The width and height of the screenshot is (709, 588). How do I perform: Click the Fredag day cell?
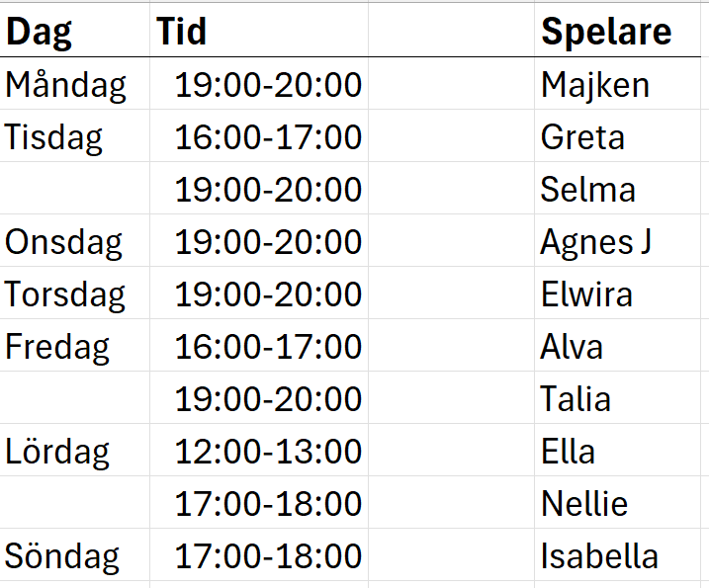pyautogui.click(x=57, y=347)
